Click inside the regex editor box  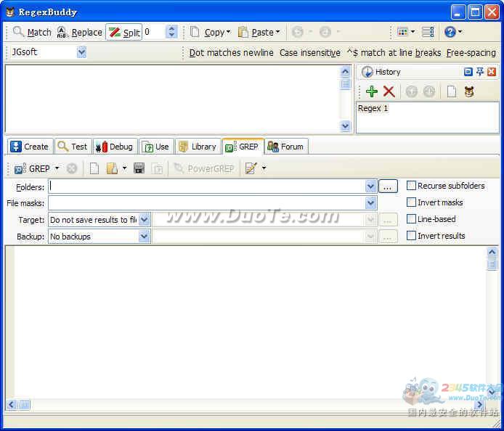tap(172, 98)
